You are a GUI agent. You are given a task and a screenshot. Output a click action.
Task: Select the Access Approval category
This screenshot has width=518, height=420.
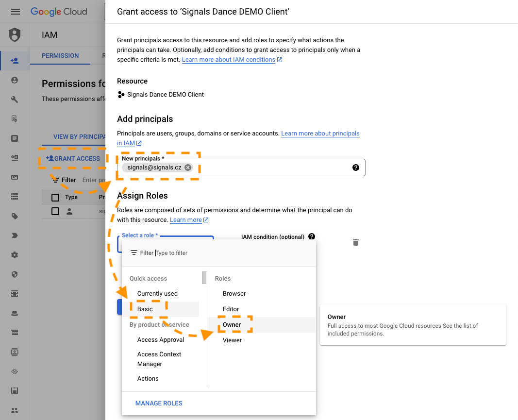pyautogui.click(x=161, y=340)
